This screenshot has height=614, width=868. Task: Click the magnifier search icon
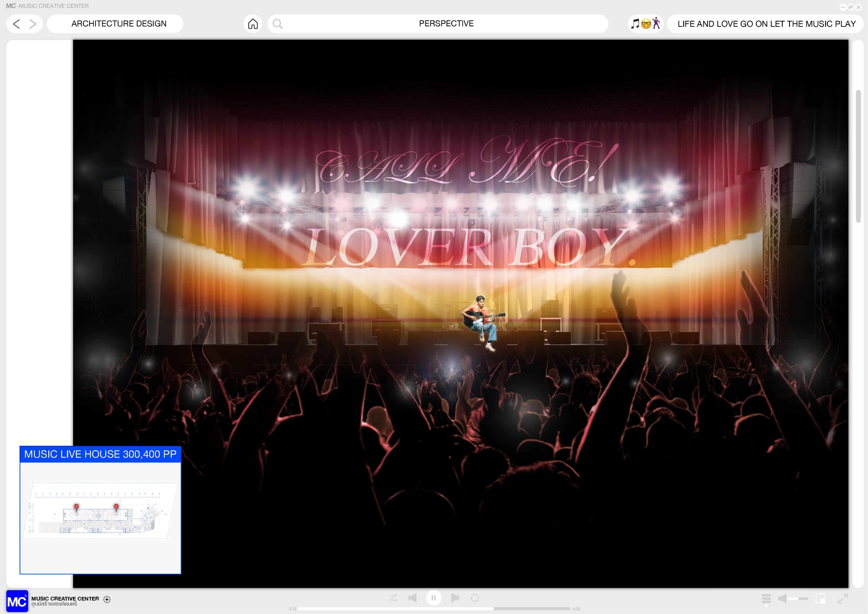click(x=278, y=24)
